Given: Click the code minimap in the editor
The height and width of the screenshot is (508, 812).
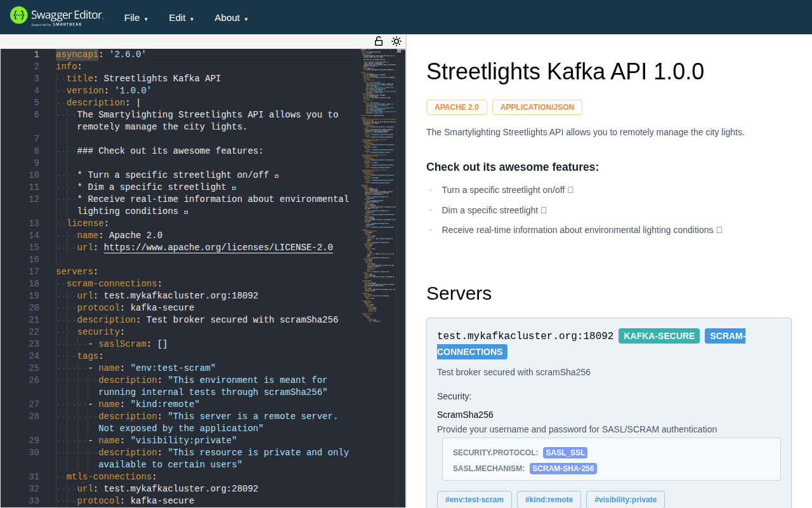Looking at the screenshot, I should 379,184.
